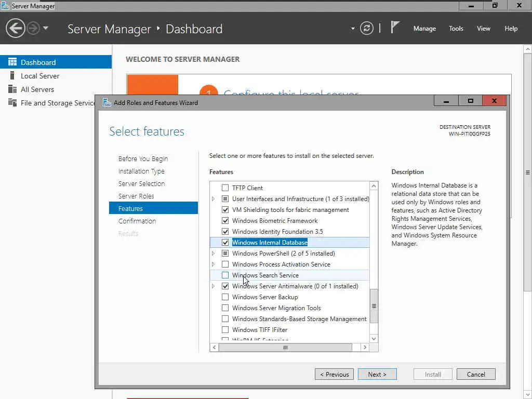Viewport: 532px width, 399px height.
Task: Open the View menu
Action: click(x=484, y=29)
